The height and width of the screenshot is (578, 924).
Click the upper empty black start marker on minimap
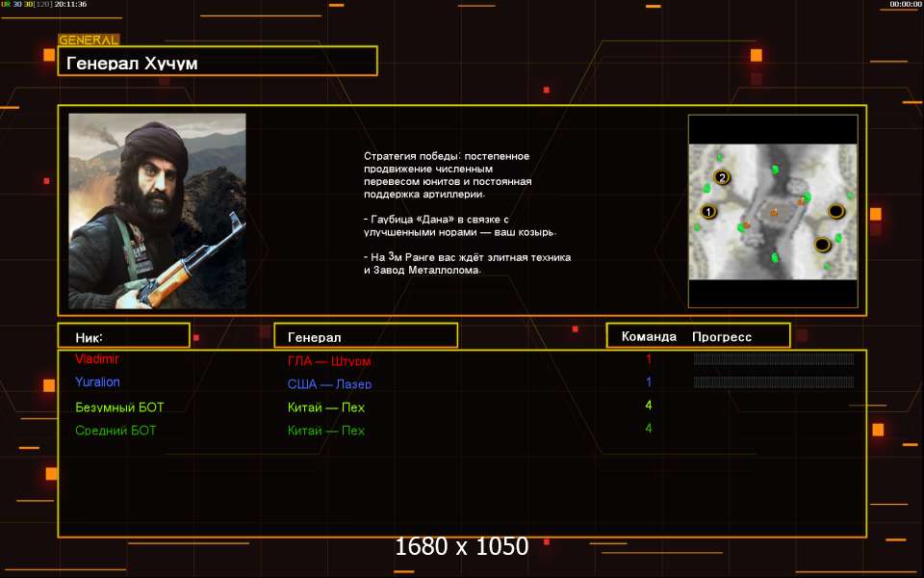(x=836, y=211)
